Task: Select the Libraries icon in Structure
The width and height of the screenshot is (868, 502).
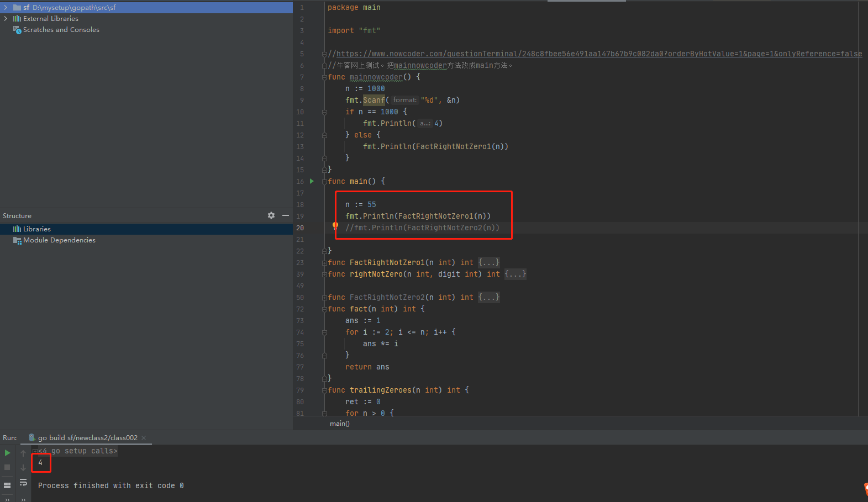Action: pyautogui.click(x=17, y=229)
